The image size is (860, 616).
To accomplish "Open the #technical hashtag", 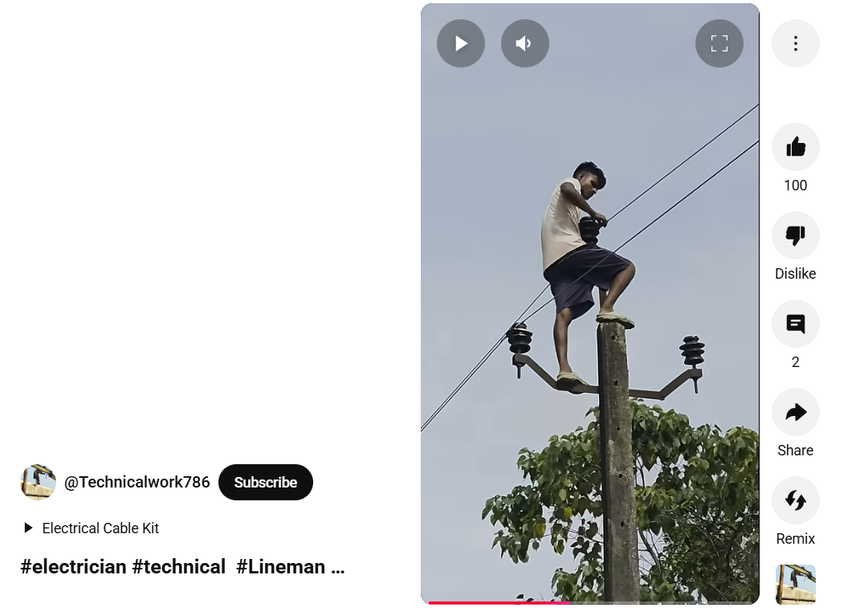I will pyautogui.click(x=179, y=567).
